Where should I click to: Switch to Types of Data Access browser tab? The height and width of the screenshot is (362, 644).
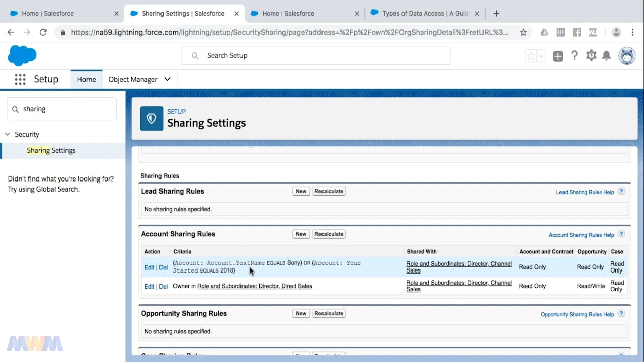point(425,13)
